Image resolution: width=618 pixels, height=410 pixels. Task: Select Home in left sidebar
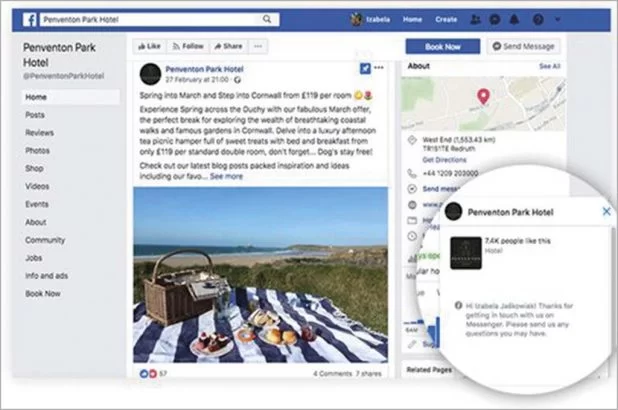tap(71, 97)
